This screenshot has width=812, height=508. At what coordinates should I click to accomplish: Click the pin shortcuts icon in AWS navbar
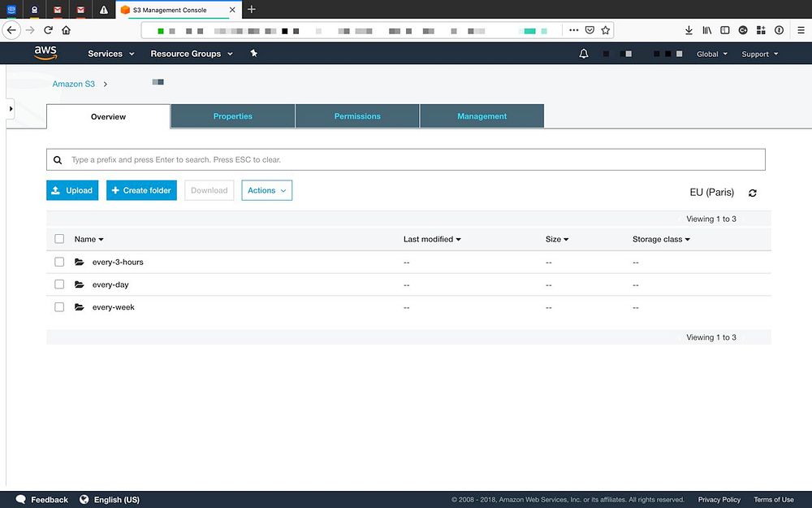253,53
